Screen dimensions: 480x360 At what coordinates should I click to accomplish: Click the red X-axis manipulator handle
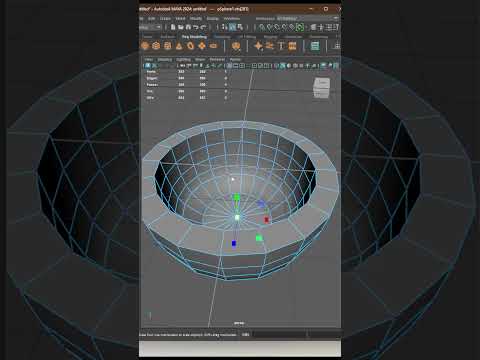click(266, 219)
